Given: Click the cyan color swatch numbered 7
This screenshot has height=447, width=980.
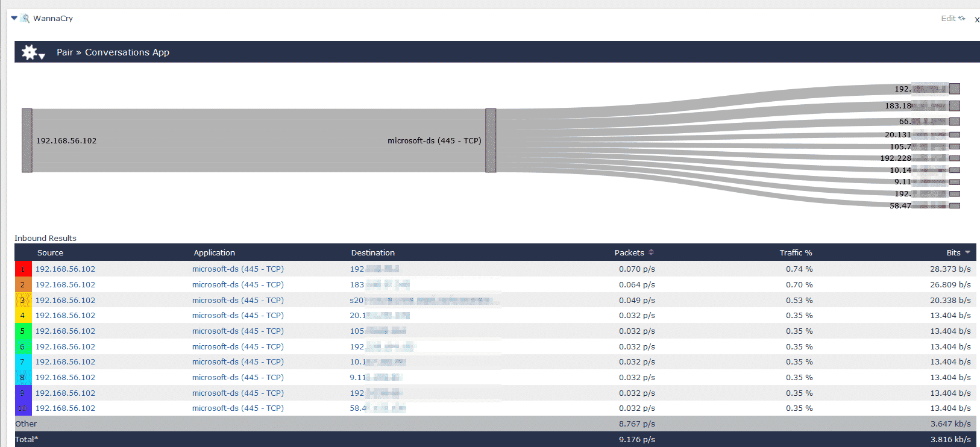Looking at the screenshot, I should [23, 362].
